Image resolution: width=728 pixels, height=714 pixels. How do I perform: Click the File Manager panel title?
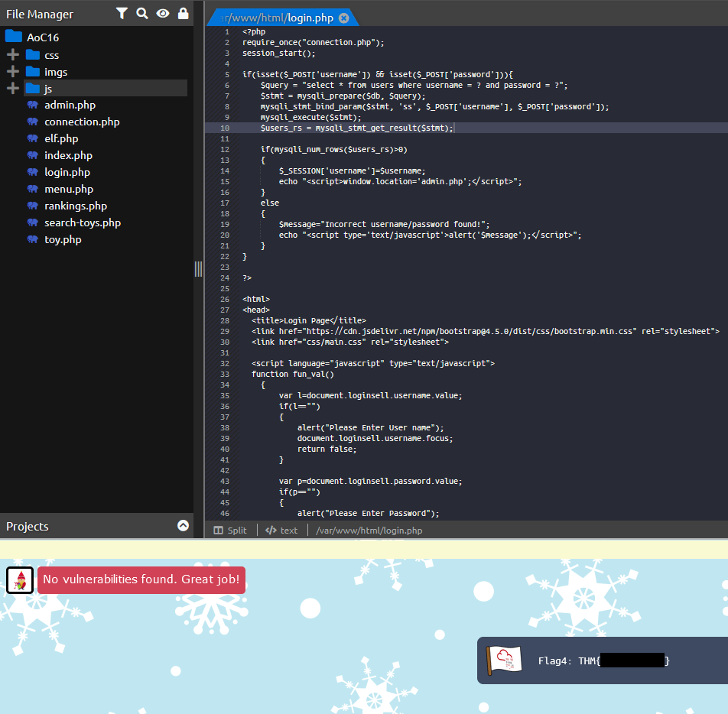click(x=40, y=15)
